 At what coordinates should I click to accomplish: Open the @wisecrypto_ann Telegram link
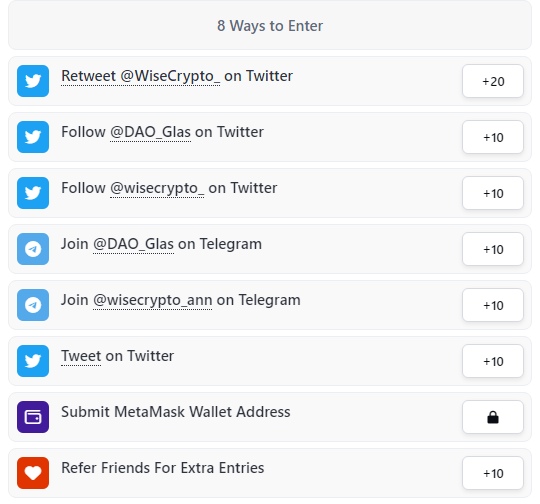153,300
